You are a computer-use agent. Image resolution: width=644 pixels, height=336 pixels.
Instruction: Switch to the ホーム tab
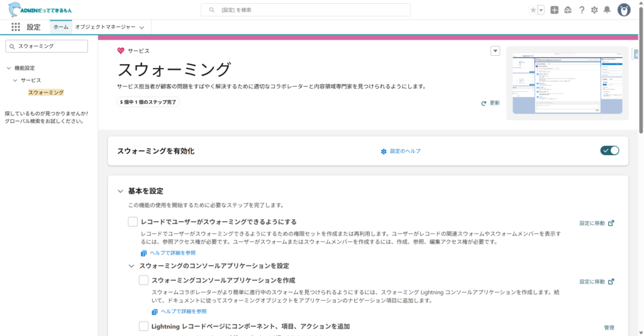pos(60,27)
